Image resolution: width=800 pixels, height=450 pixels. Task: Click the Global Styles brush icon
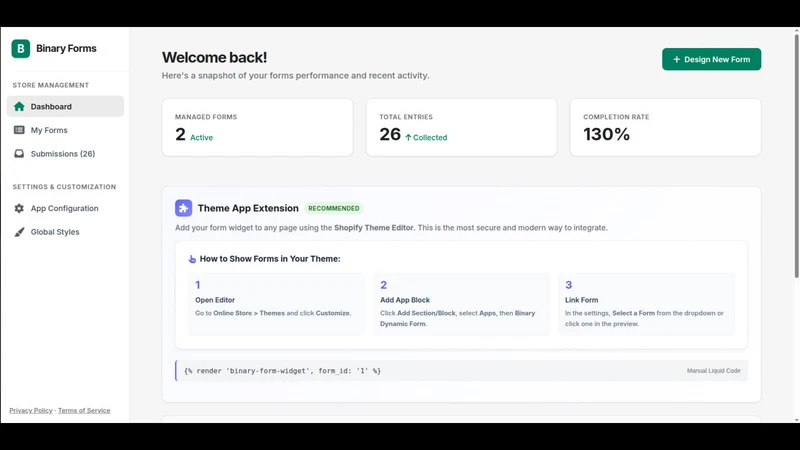(19, 232)
